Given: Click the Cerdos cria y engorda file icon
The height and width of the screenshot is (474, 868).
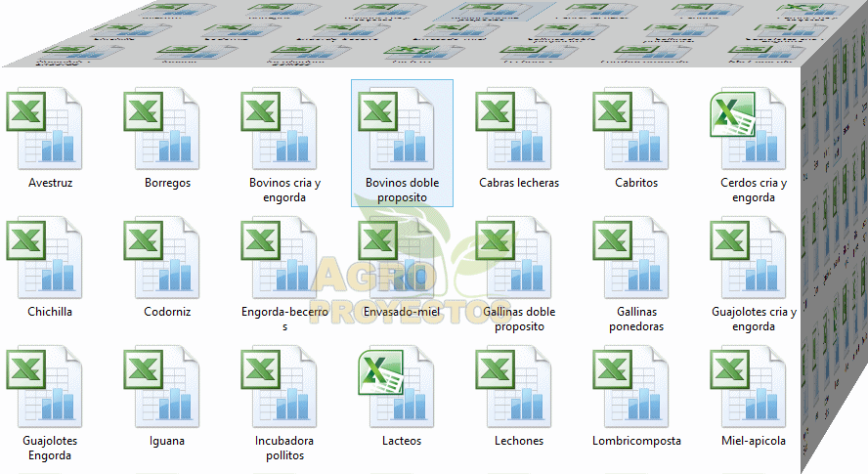Looking at the screenshot, I should click(749, 129).
